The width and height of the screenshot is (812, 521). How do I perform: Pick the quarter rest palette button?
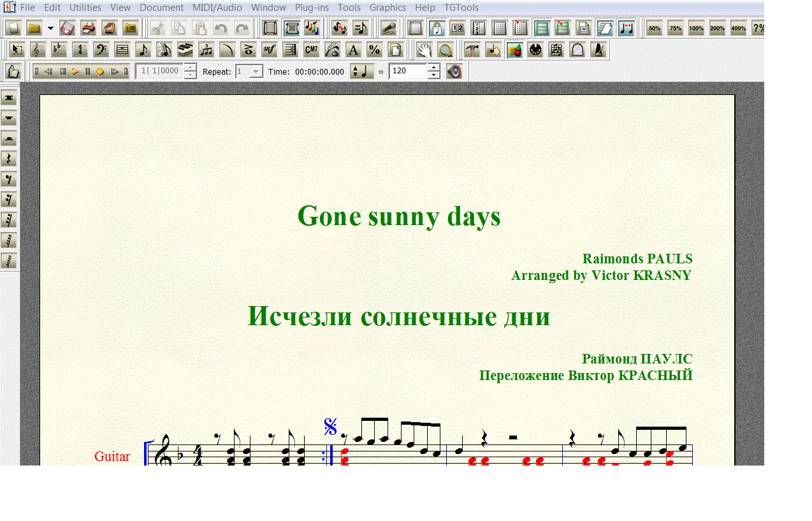[x=9, y=159]
